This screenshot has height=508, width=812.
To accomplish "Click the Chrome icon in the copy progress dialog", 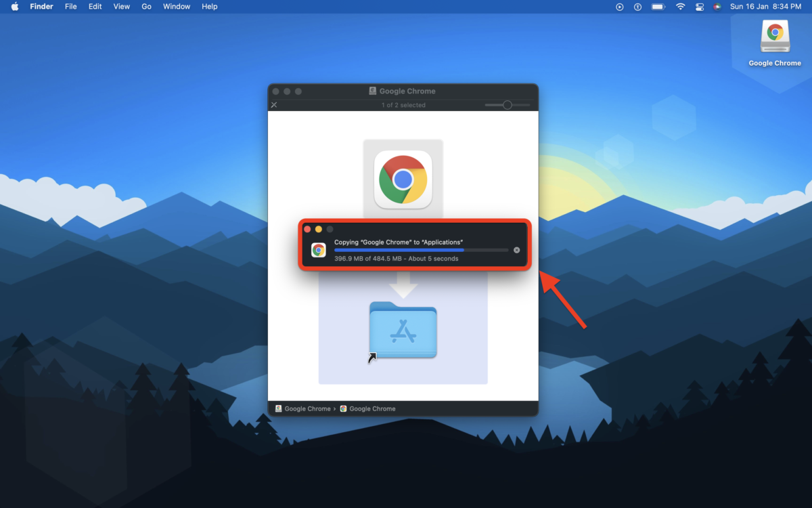I will tap(318, 250).
